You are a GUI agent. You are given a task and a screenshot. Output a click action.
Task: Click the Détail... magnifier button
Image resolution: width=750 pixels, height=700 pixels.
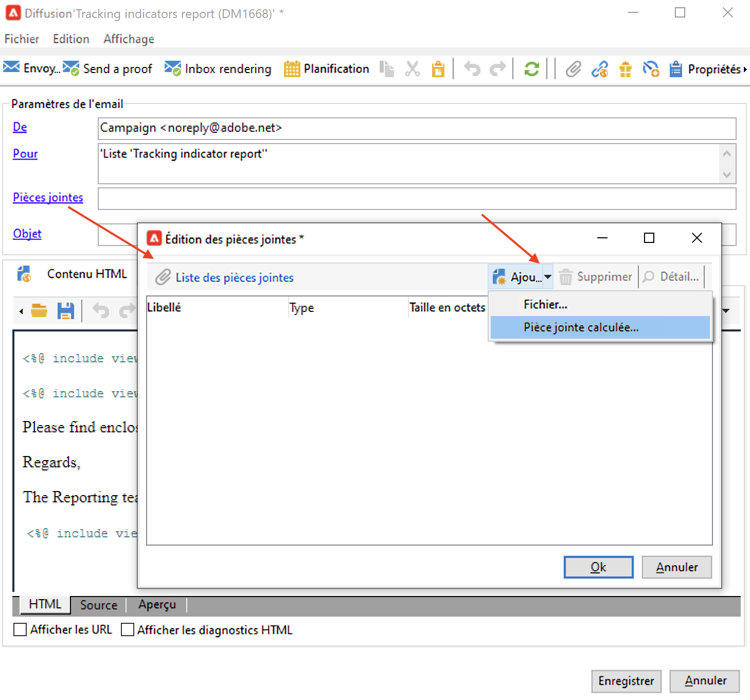(671, 277)
